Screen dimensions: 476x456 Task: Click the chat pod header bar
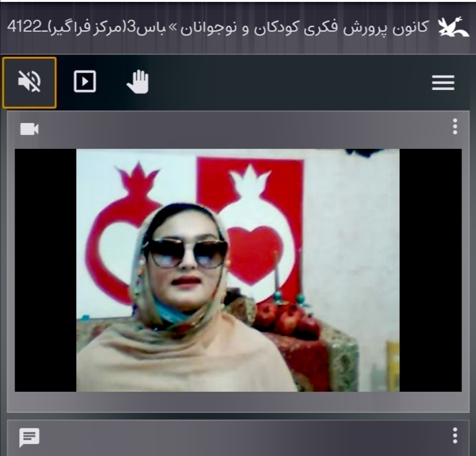(x=238, y=437)
